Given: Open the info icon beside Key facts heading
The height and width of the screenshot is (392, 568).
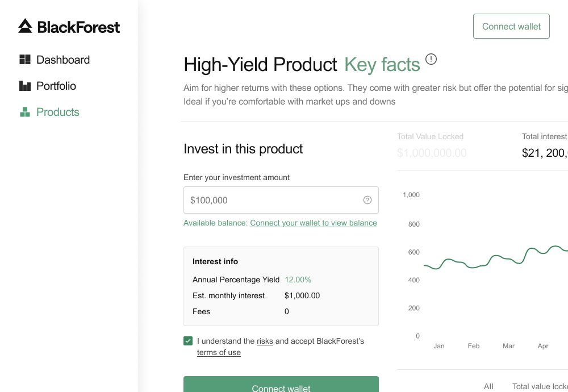Looking at the screenshot, I should point(431,59).
